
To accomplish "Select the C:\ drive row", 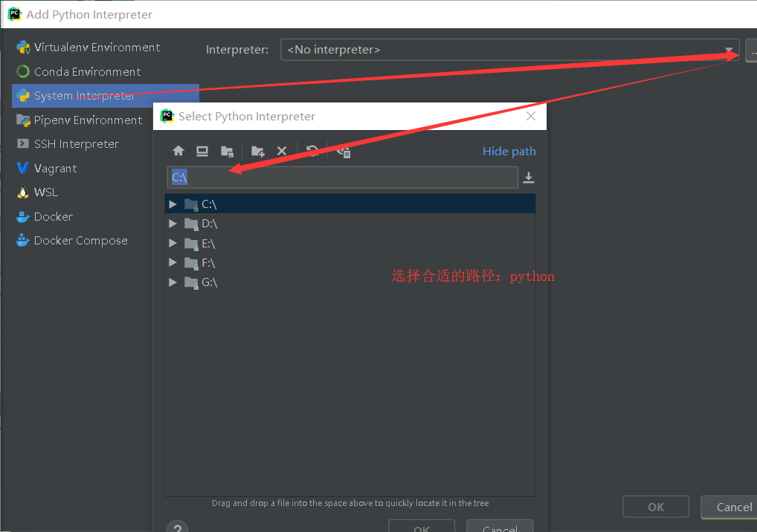I will [x=350, y=204].
